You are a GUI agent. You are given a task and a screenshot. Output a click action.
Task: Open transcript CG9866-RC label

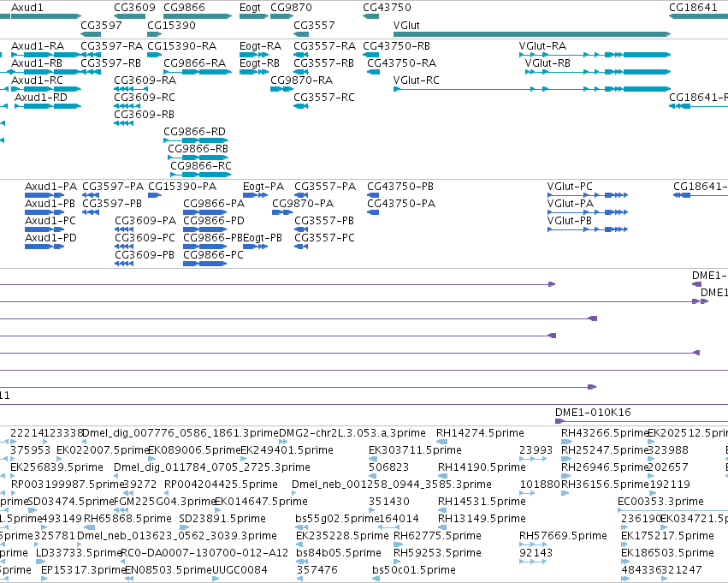tap(200, 166)
